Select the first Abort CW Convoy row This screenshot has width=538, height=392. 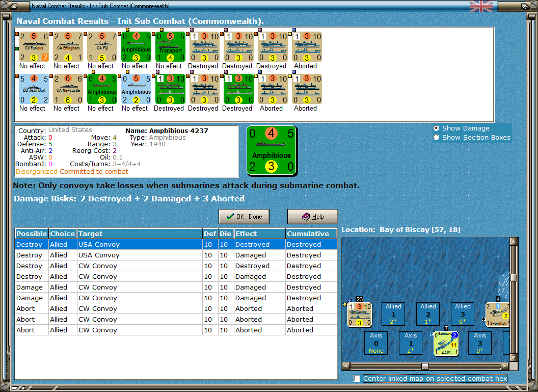(176, 308)
